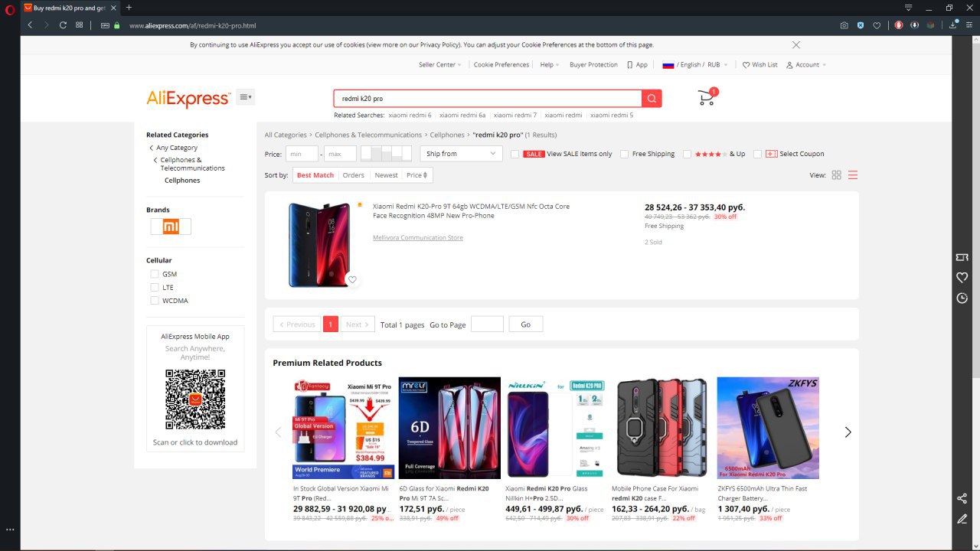Switch to grid view layout
Viewport: 980px width, 551px height.
837,175
